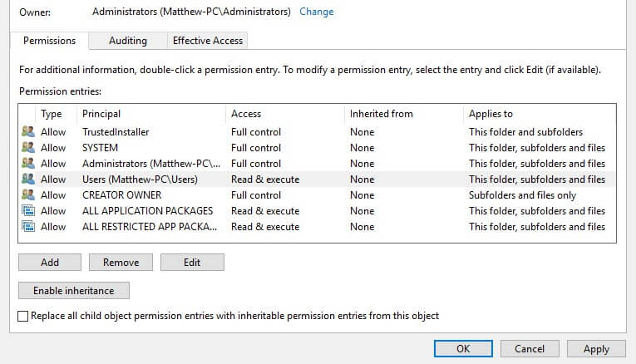Image resolution: width=636 pixels, height=364 pixels.
Task: Click the ALL APPLICATION PACKAGES package icon
Action: [x=28, y=210]
